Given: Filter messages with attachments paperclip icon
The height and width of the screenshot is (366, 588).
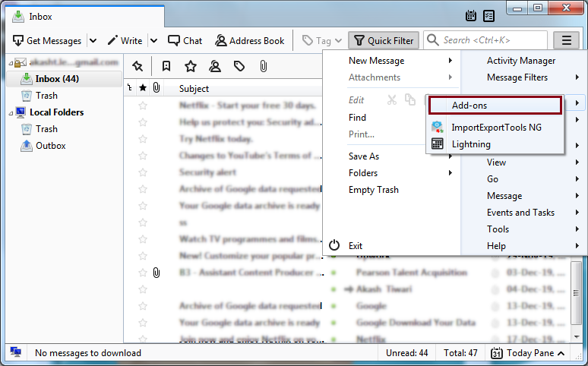Looking at the screenshot, I should pyautogui.click(x=264, y=67).
